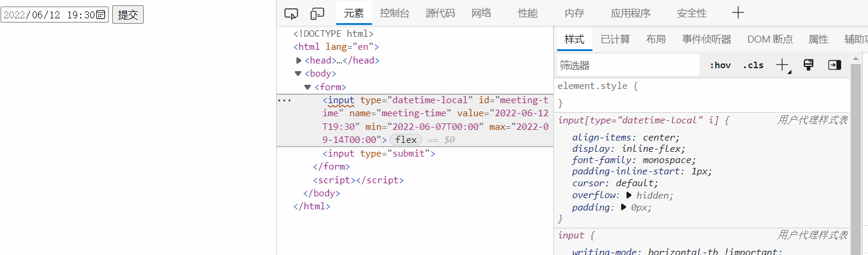Image resolution: width=868 pixels, height=255 pixels.
Task: Open the 内存 tab
Action: [574, 13]
